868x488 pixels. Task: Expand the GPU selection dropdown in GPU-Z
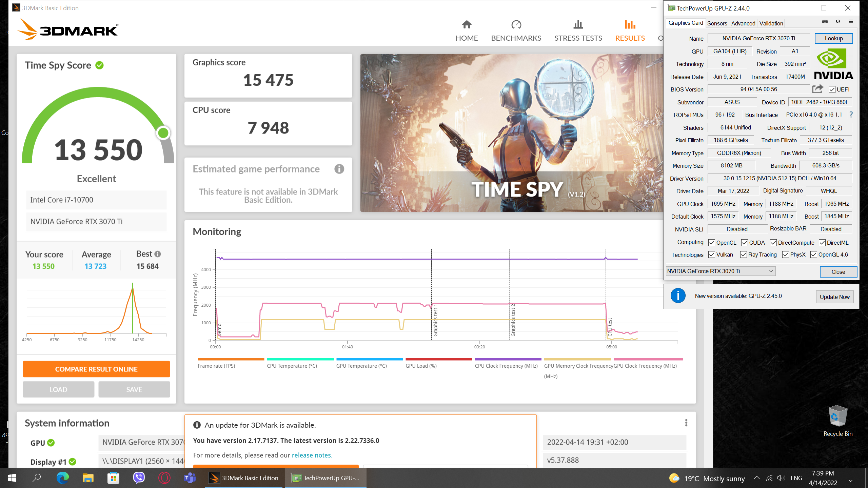click(x=771, y=271)
